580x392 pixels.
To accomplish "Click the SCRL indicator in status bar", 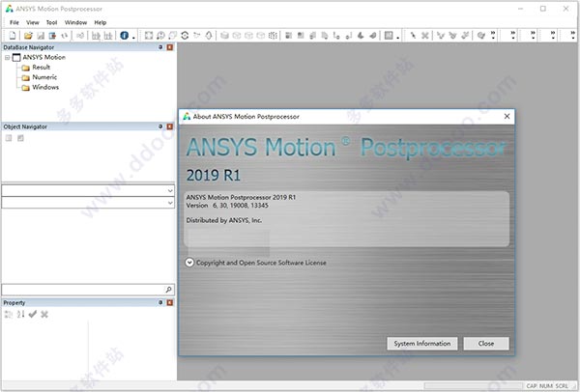I will click(x=562, y=385).
